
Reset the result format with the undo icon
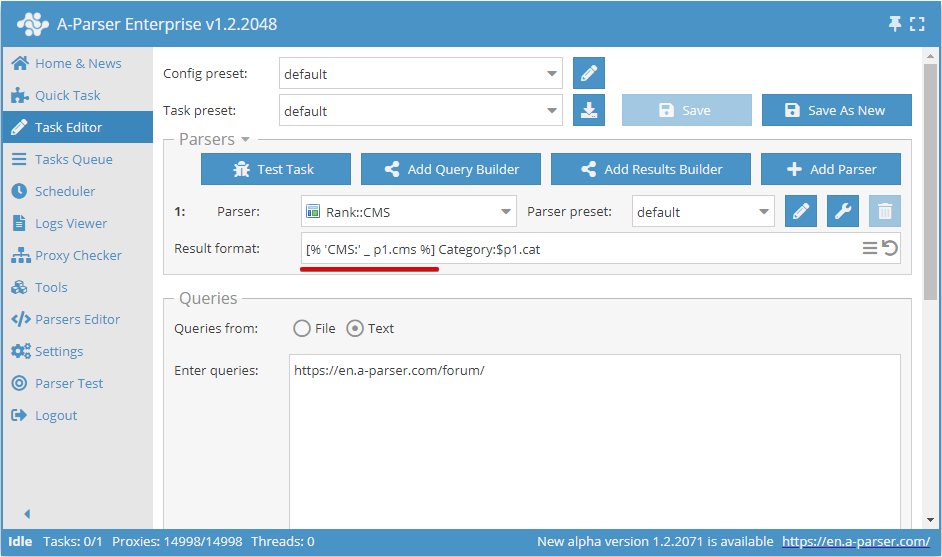pyautogui.click(x=890, y=248)
